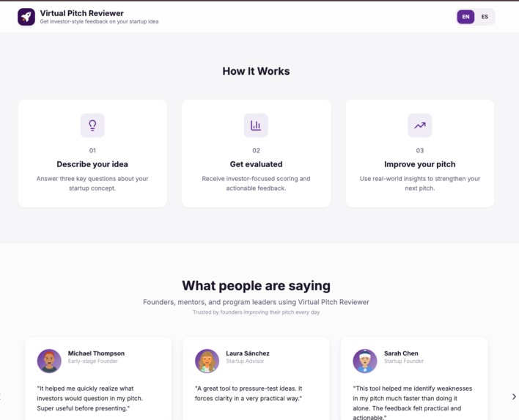Click the step number 02
This screenshot has height=420, width=519.
click(x=256, y=150)
